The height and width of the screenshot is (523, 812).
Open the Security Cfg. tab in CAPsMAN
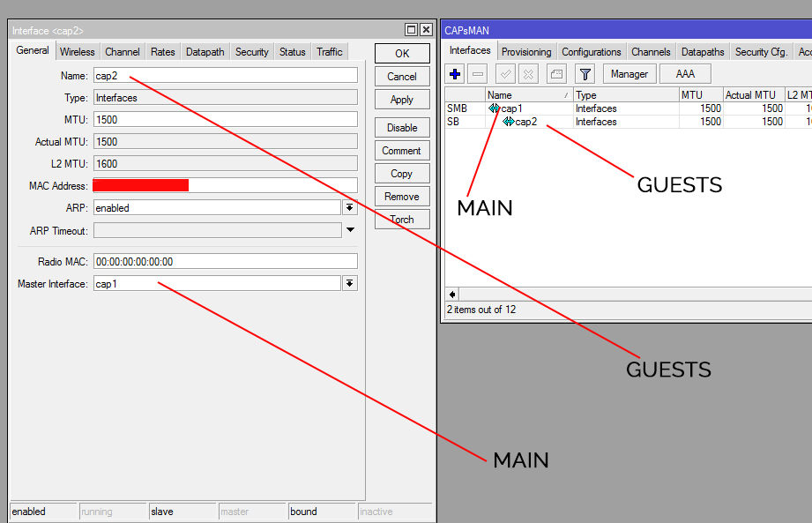tap(761, 52)
